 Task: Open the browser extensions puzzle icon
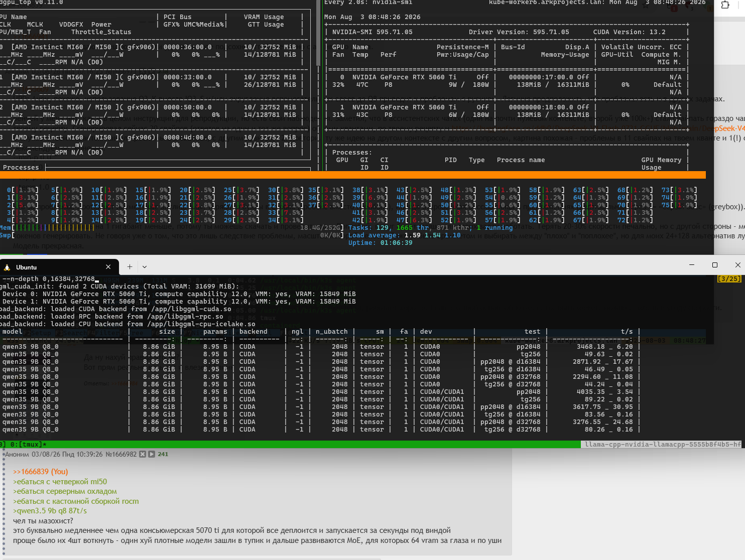coord(725,5)
